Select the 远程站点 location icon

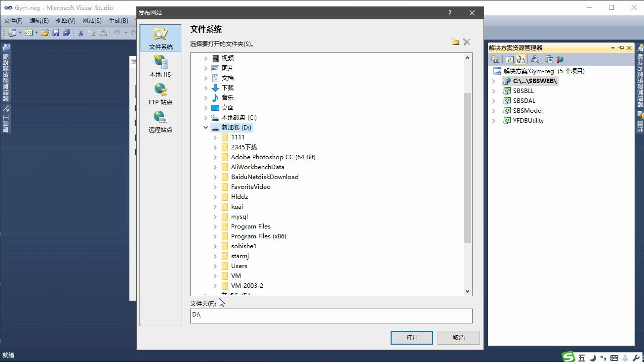(161, 121)
